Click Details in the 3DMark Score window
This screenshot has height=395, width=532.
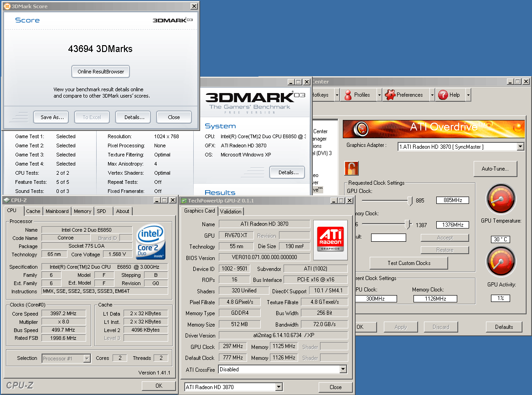134,117
